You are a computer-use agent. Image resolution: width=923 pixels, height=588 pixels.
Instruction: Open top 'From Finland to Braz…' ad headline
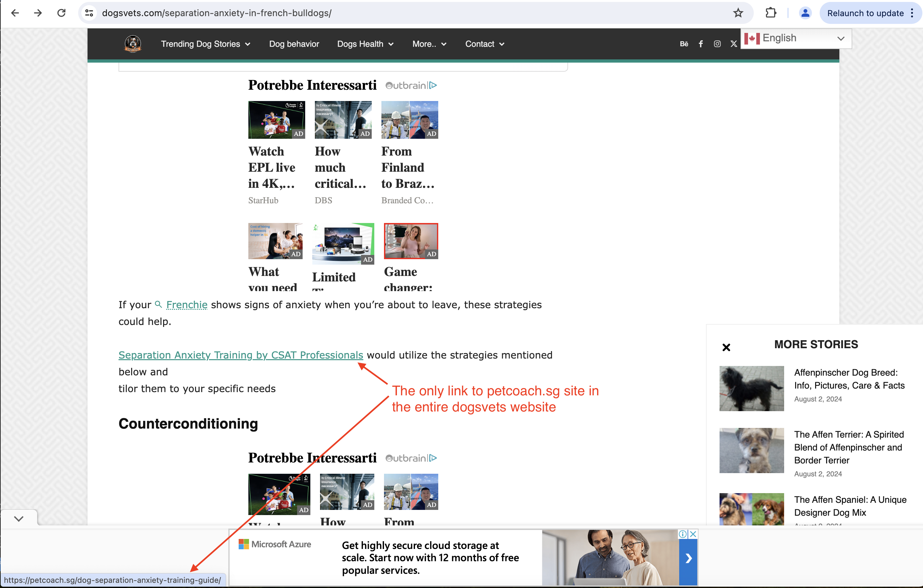point(408,168)
